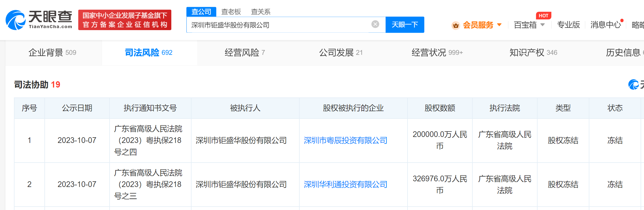Open 专业版 page
This screenshot has height=210, width=644.
[568, 25]
